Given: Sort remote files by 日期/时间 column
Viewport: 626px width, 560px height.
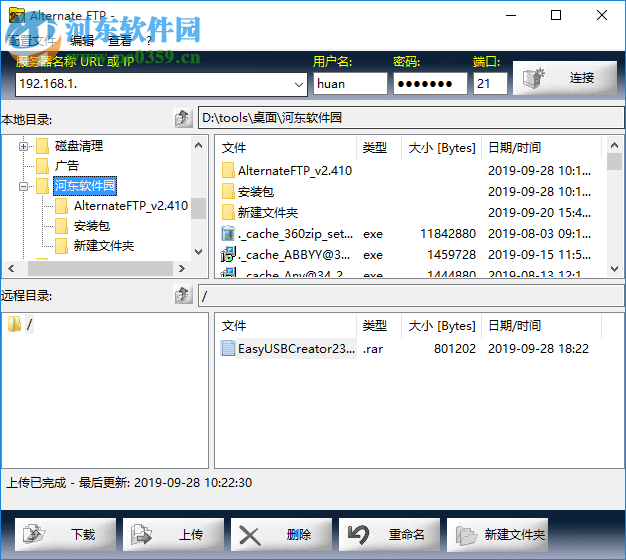Looking at the screenshot, I should pyautogui.click(x=541, y=326).
